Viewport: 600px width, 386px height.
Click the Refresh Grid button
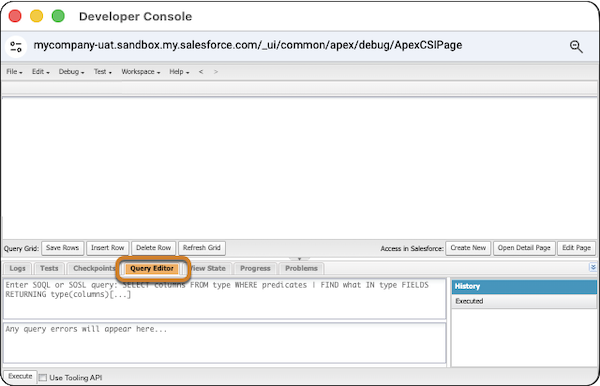(x=202, y=248)
